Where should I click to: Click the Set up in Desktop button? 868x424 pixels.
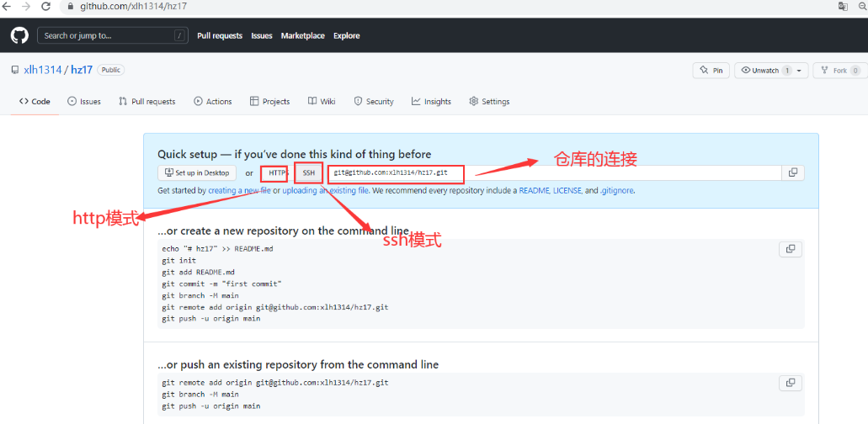pos(197,172)
